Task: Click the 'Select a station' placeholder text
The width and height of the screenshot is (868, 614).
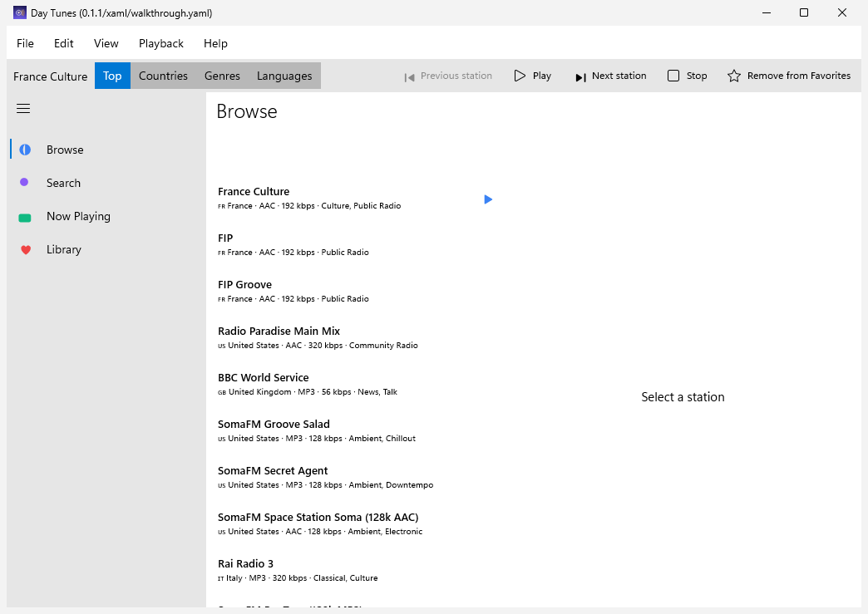Action: coord(683,397)
